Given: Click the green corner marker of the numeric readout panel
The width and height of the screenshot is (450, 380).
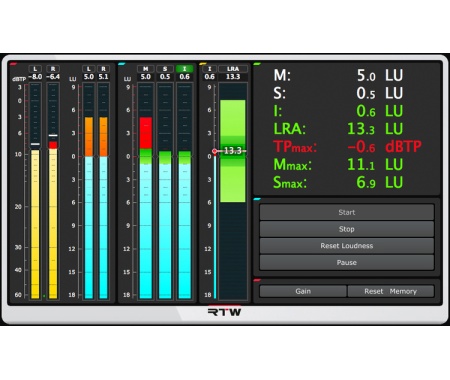Looking at the screenshot, I should click(257, 64).
